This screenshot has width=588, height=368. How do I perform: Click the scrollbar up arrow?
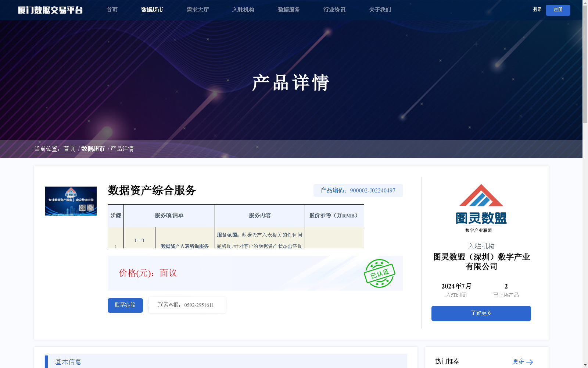tap(585, 3)
